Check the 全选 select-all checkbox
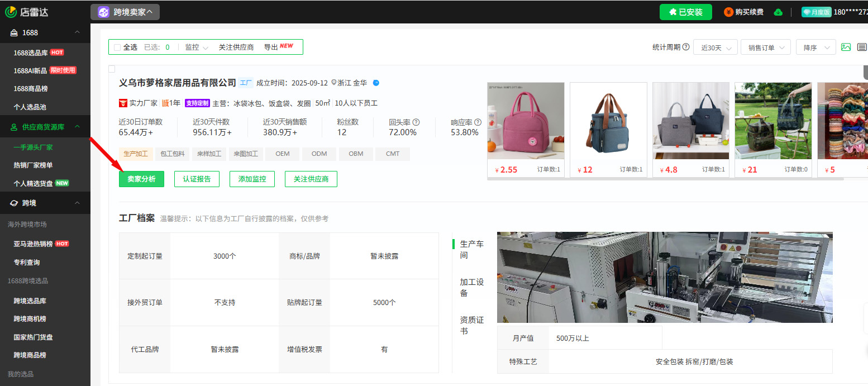 coord(117,47)
